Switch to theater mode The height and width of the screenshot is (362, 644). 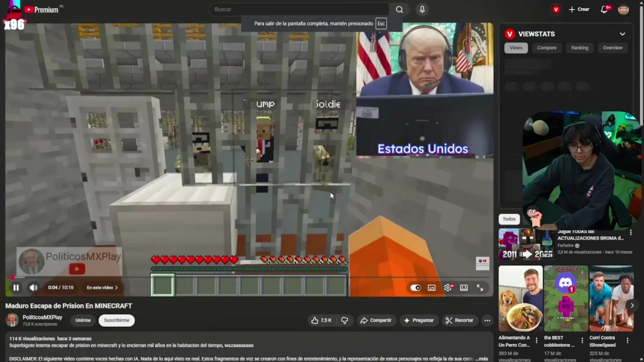pos(464,288)
